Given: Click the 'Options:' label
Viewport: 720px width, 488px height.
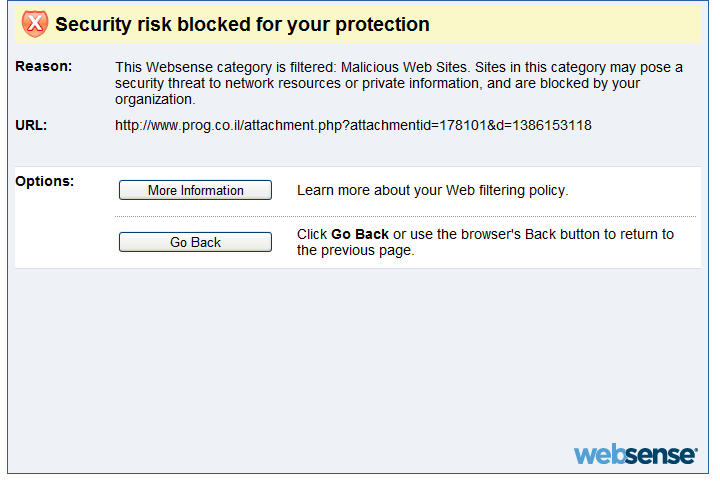Looking at the screenshot, I should coord(45,181).
